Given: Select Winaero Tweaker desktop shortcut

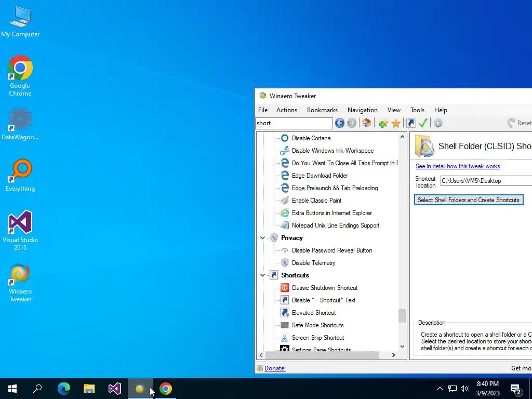Looking at the screenshot, I should click(20, 283).
